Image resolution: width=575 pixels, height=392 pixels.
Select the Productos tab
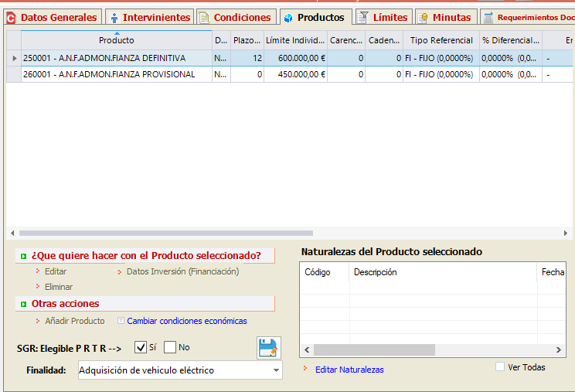(316, 18)
